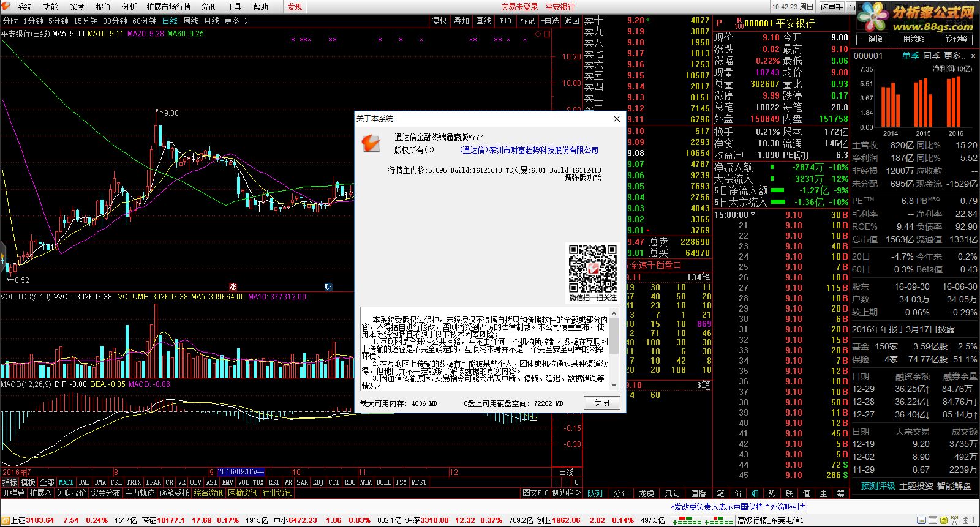Click the 返回 back button
Image resolution: width=980 pixels, height=527 pixels.
tap(571, 21)
